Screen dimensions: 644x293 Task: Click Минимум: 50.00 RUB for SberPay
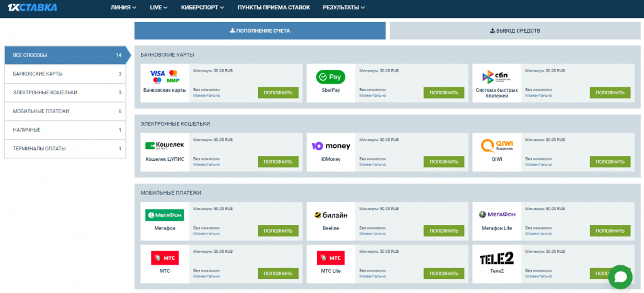(x=379, y=70)
